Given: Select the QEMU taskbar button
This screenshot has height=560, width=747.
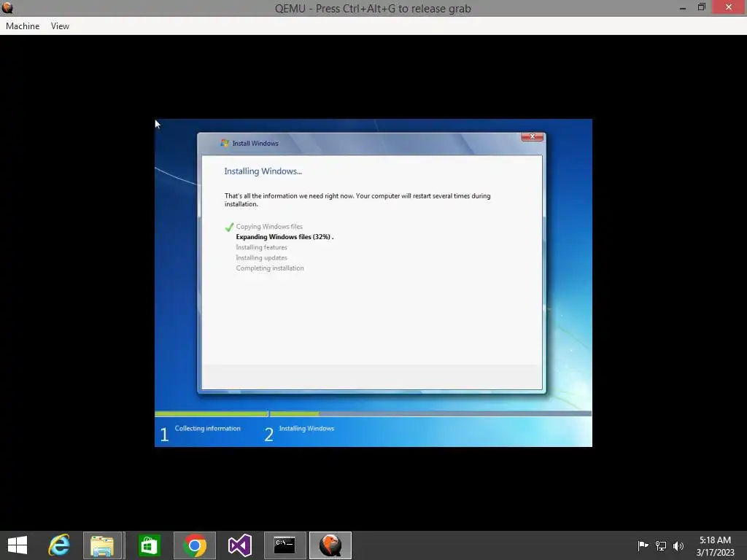Looking at the screenshot, I should click(x=330, y=545).
